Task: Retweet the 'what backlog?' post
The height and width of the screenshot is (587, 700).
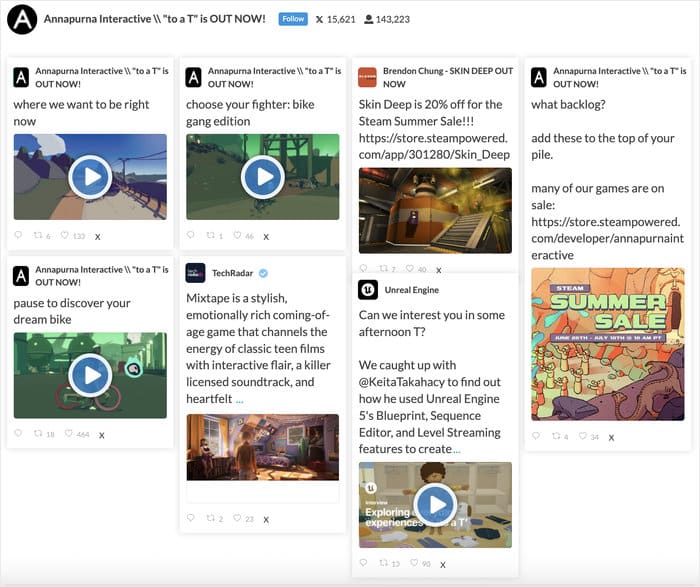Action: [556, 435]
